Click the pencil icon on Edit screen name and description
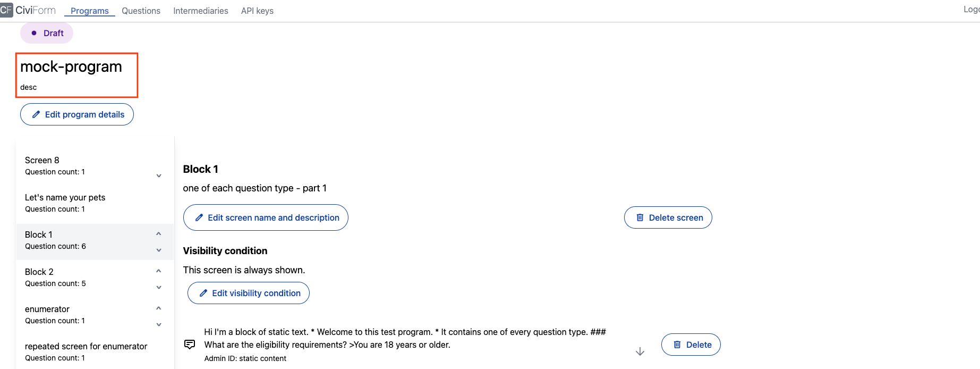The width and height of the screenshot is (980, 369). click(x=199, y=217)
